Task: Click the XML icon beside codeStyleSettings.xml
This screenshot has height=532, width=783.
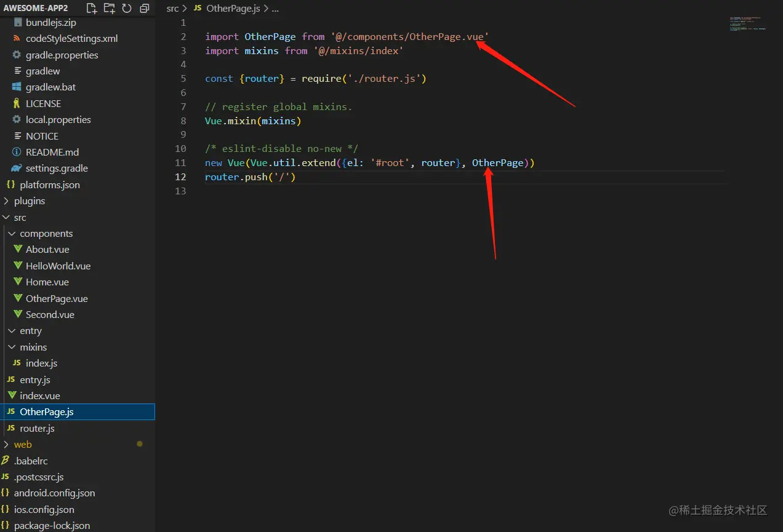Action: point(17,38)
